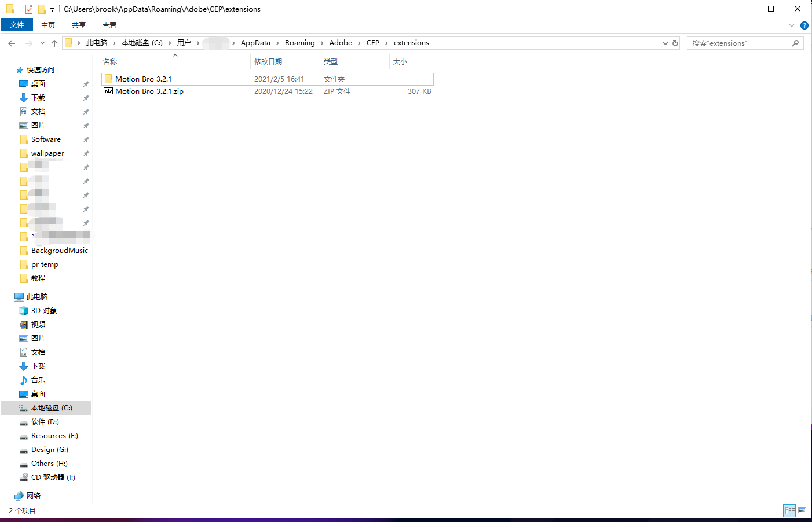Click the Adobe breadcrumb segment
The width and height of the screenshot is (812, 522).
coord(341,43)
